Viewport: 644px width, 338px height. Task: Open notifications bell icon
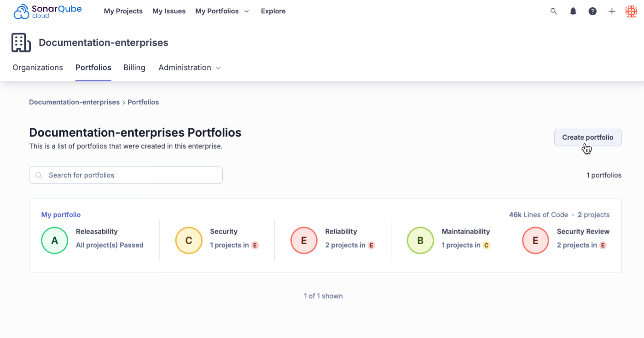click(573, 11)
